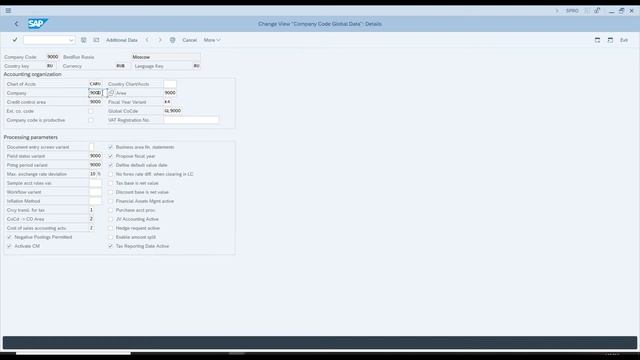Toggle No forex rate diff. when clearing checkbox

click(111, 174)
